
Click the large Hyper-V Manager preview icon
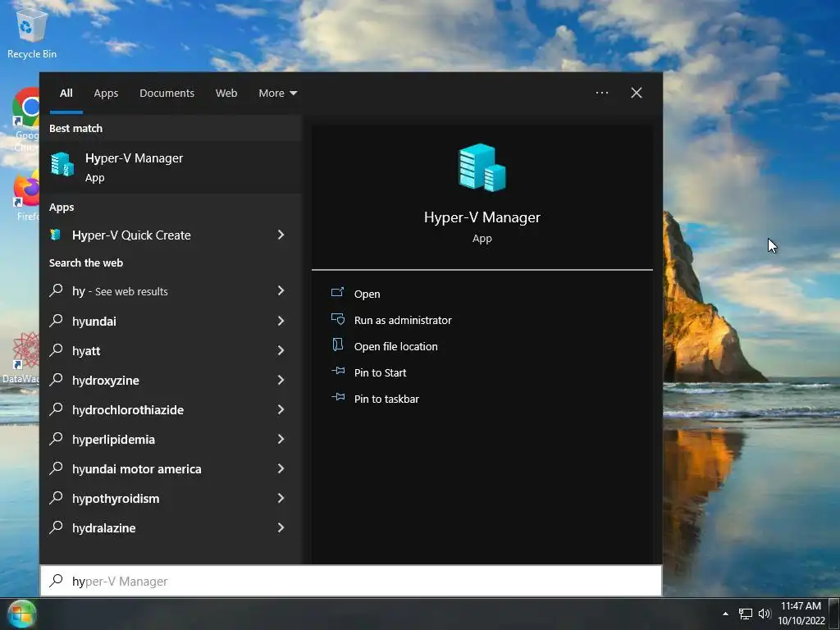click(482, 167)
